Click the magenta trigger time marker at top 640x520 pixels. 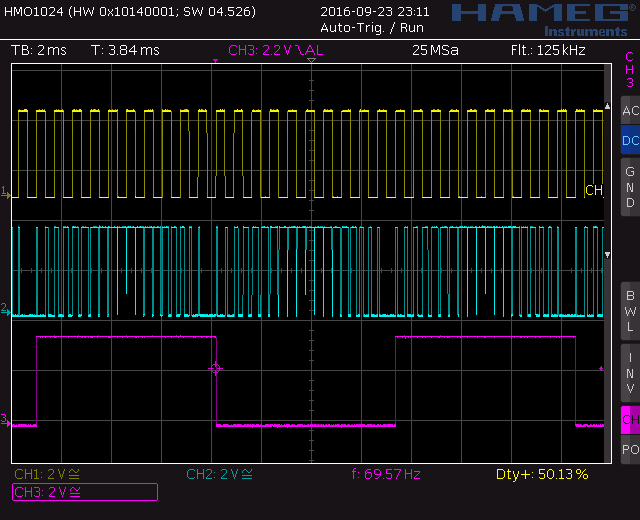pos(215,61)
